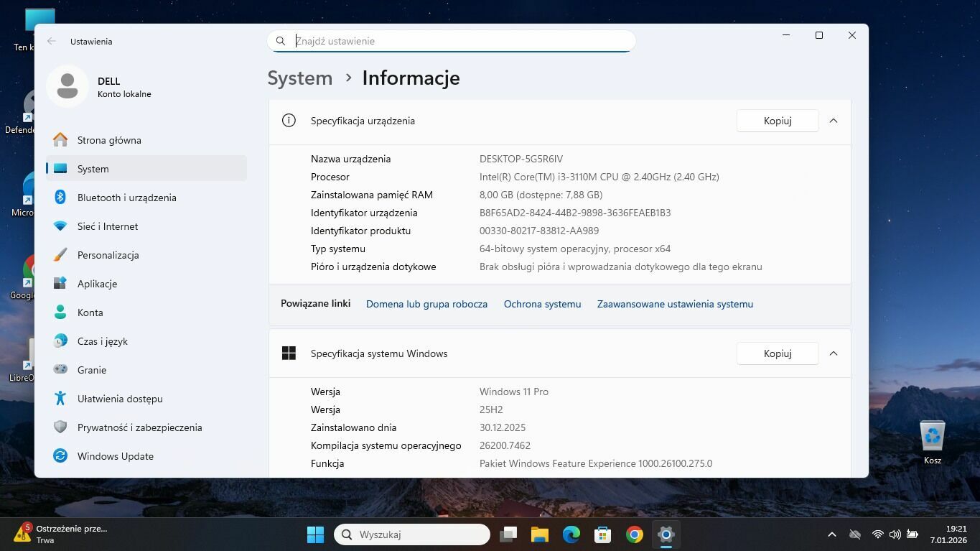This screenshot has height=551, width=980.
Task: Open File Explorer from the taskbar
Action: (x=539, y=534)
